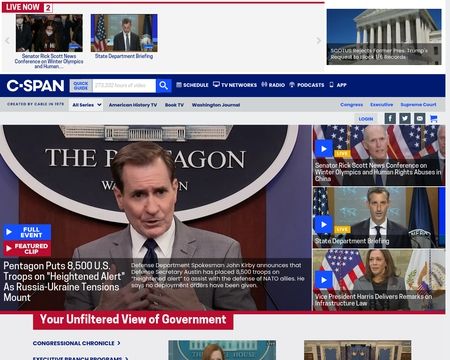The width and height of the screenshot is (450, 360).
Task: Open the chamber thumbnail at bottom right
Action: pyautogui.click(x=358, y=350)
